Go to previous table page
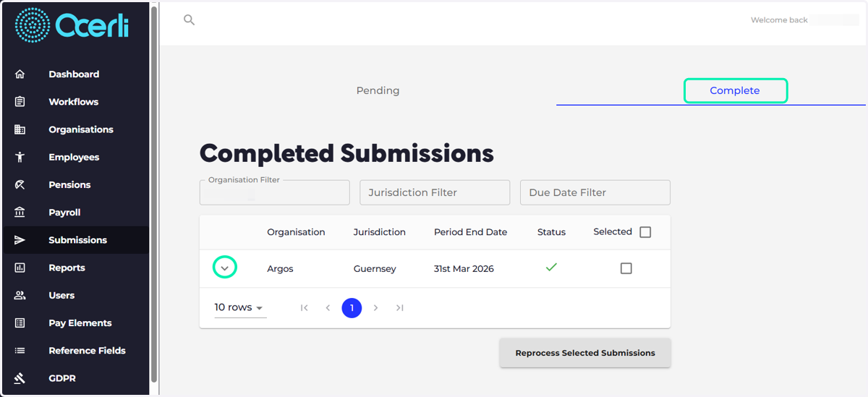868x397 pixels. [328, 308]
